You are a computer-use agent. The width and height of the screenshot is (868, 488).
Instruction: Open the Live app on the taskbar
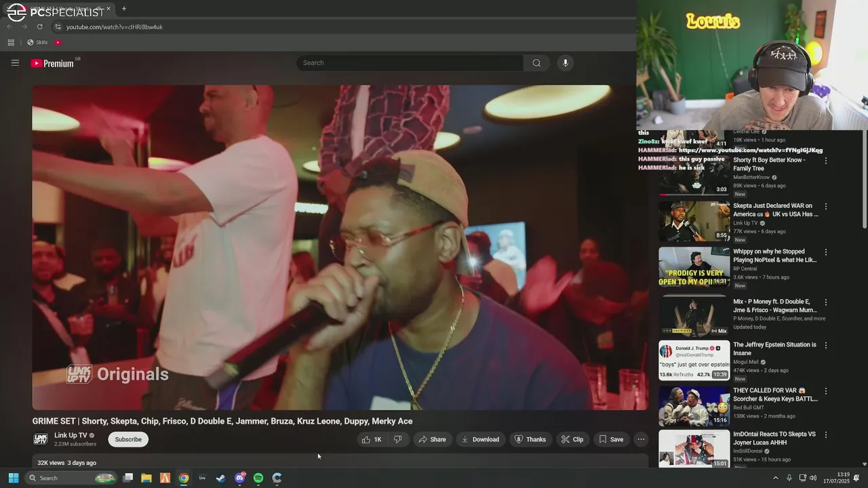click(x=202, y=478)
